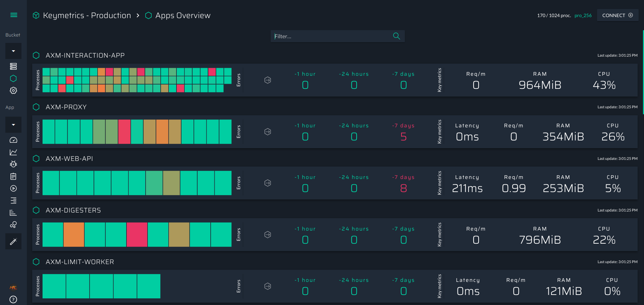Screen dimensions: 644x305
Task: Open the pro_256 plan link
Action: pos(583,15)
